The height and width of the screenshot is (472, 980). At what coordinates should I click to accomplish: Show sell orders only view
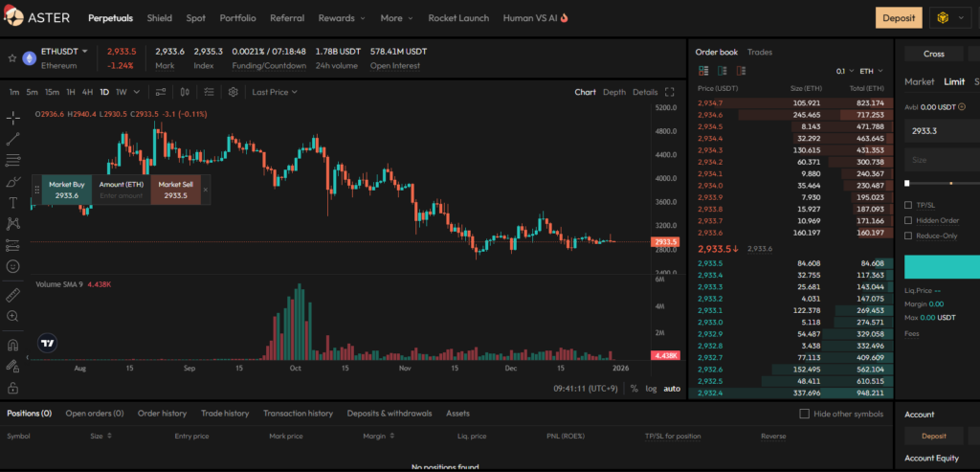742,71
